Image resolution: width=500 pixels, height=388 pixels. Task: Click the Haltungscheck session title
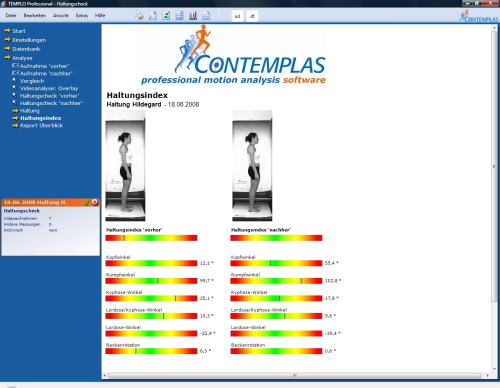tap(21, 211)
